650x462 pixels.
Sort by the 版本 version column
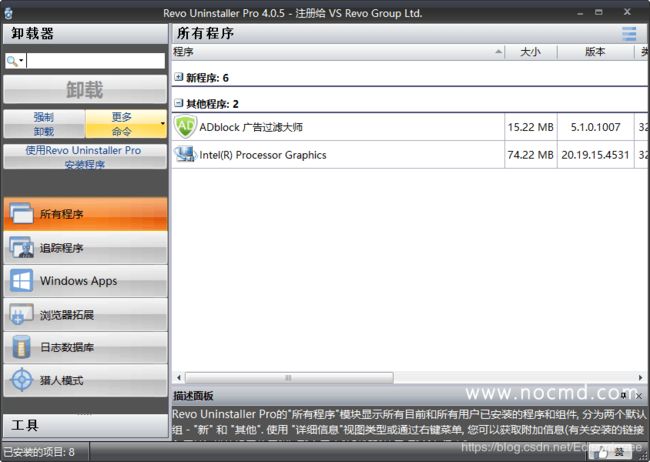(x=595, y=52)
